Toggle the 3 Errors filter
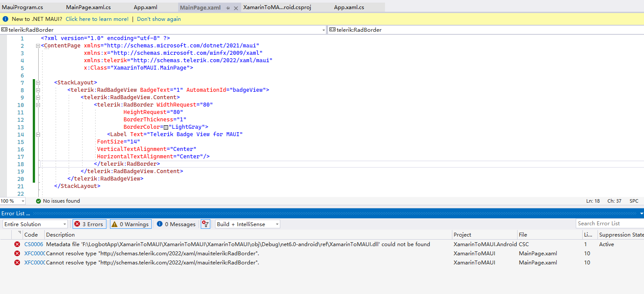 click(89, 224)
